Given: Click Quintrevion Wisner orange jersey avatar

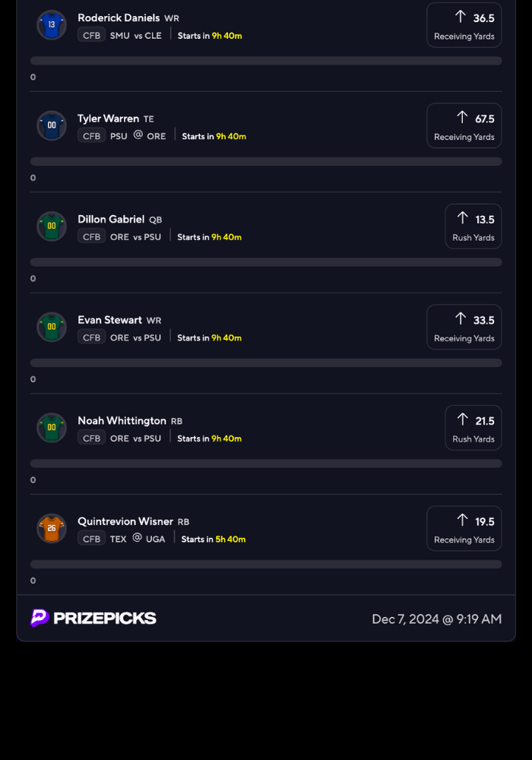Looking at the screenshot, I should pos(52,528).
